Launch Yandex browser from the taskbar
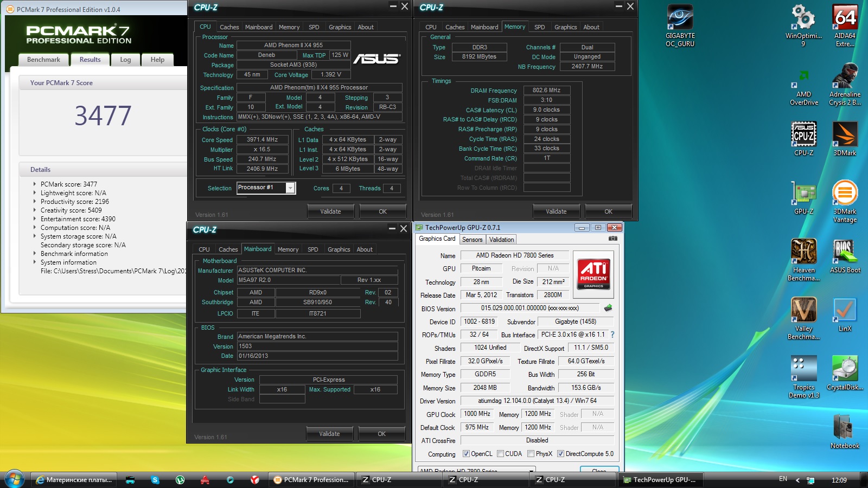Screen dimensions: 868x488 click(x=255, y=480)
